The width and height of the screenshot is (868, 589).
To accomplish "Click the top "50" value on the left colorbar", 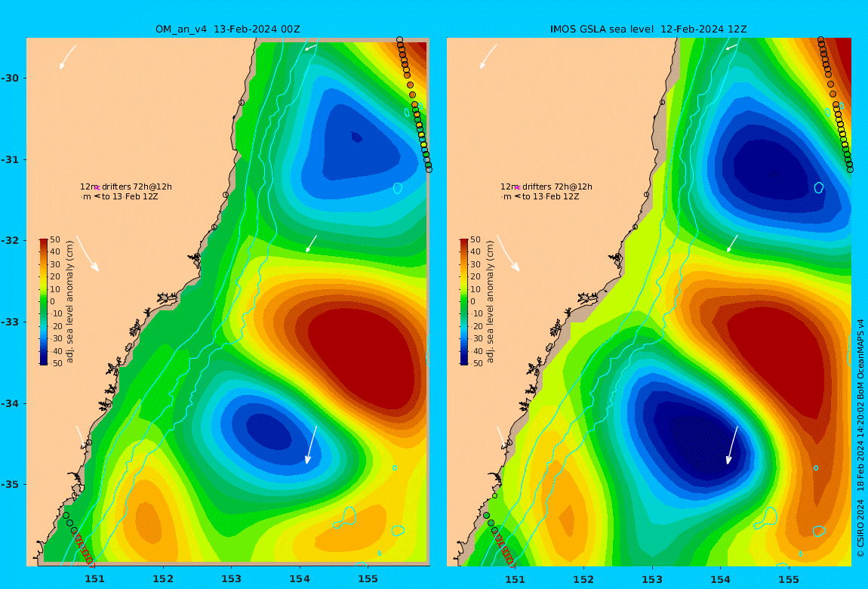I will coord(55,239).
